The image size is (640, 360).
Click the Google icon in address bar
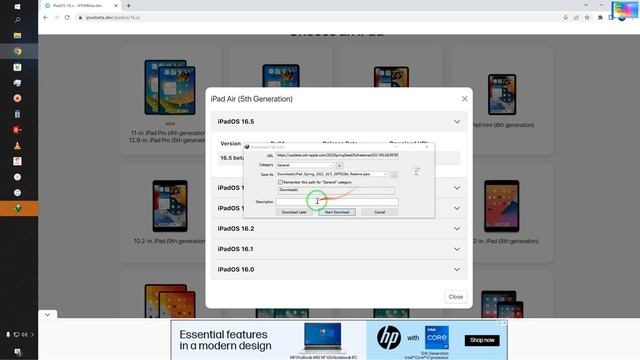click(565, 18)
